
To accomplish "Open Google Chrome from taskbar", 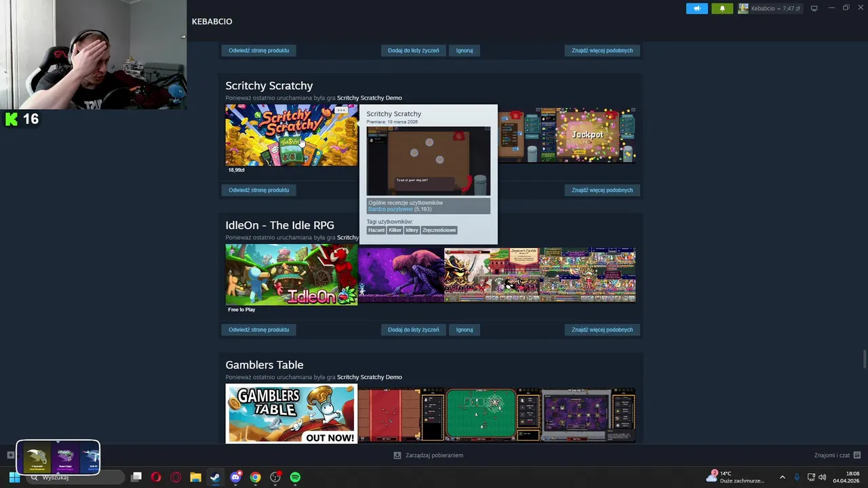I will click(x=255, y=477).
